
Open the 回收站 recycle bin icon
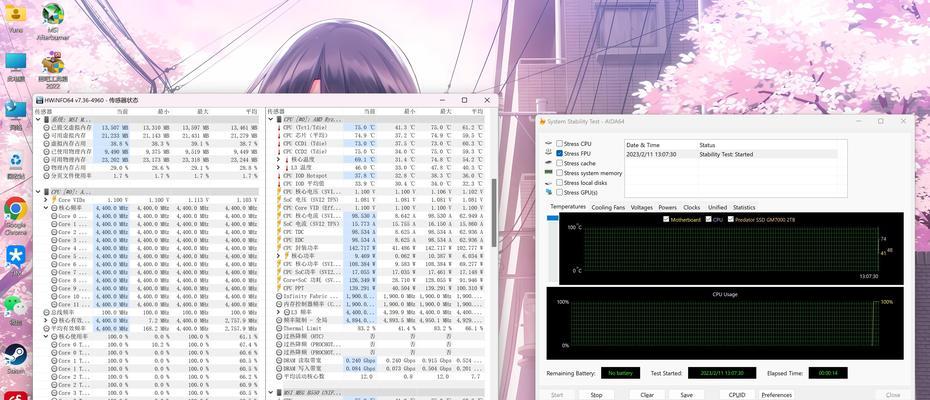click(15, 166)
